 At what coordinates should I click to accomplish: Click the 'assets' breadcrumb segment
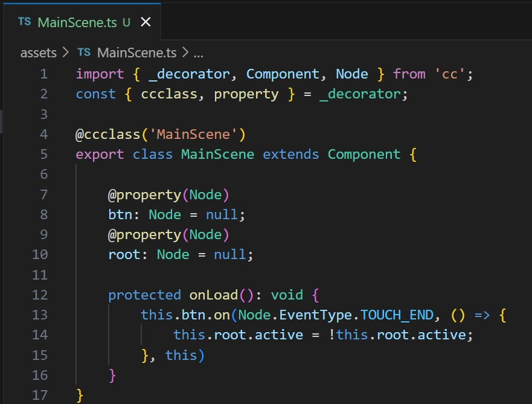38,53
